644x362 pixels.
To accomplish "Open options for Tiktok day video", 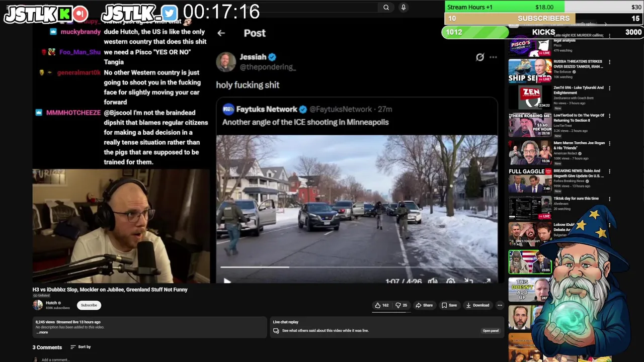I will tap(609, 199).
